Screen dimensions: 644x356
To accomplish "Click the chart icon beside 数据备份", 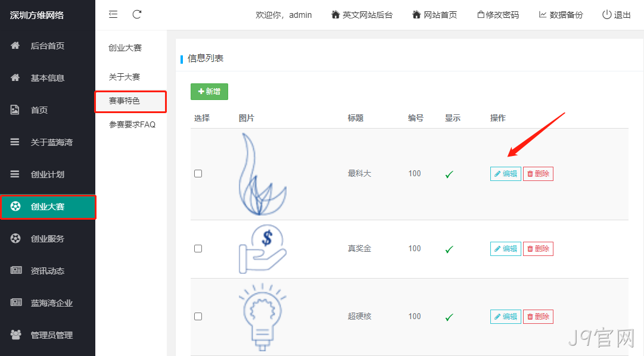I will 543,15.
